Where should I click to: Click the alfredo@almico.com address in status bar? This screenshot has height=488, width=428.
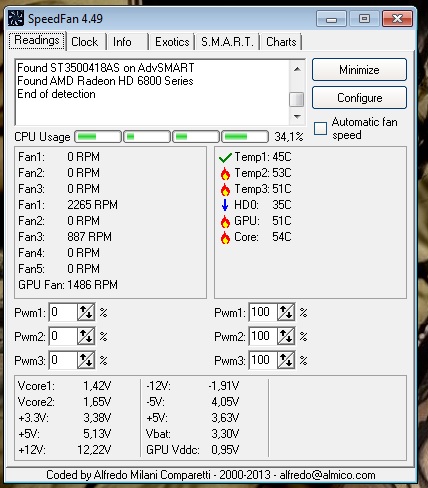point(328,475)
